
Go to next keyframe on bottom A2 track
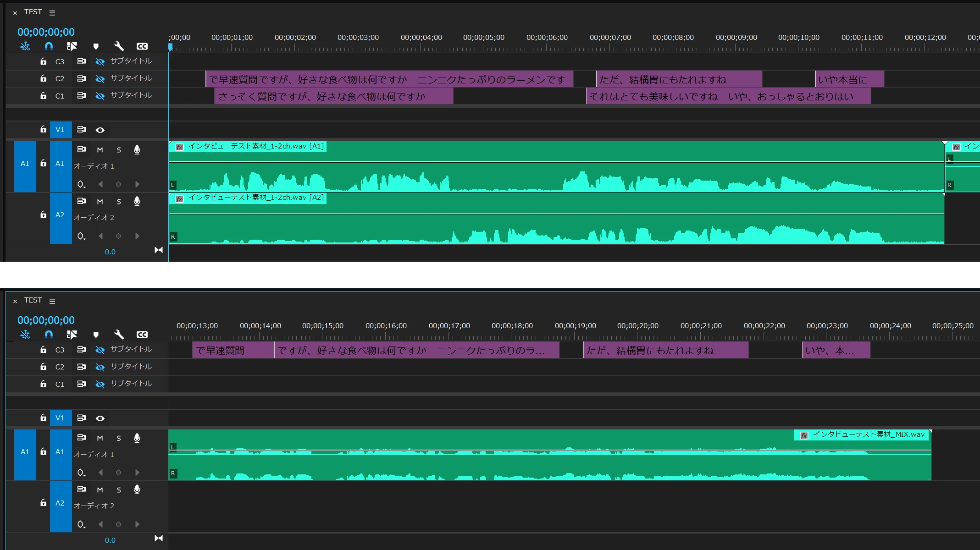[x=137, y=524]
